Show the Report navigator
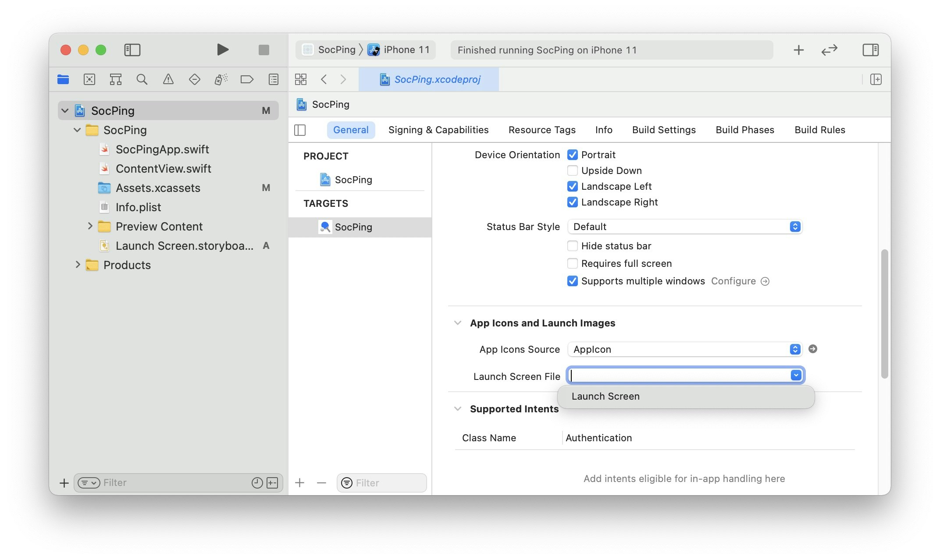 click(x=274, y=79)
